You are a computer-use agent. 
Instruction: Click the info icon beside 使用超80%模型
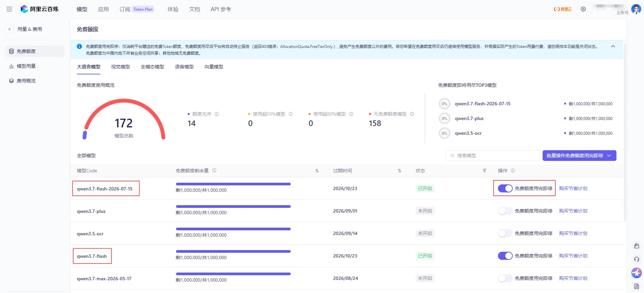351,114
